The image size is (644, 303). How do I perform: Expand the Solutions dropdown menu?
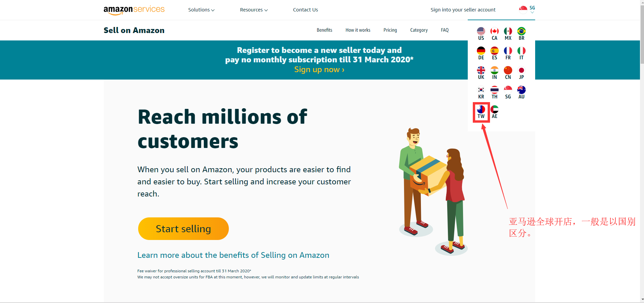click(201, 10)
